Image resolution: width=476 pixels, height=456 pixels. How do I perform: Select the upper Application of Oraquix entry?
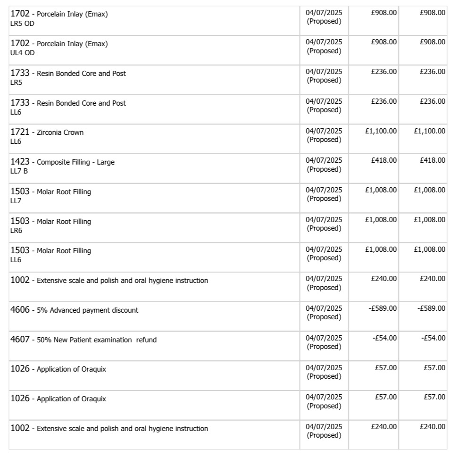pyautogui.click(x=71, y=369)
